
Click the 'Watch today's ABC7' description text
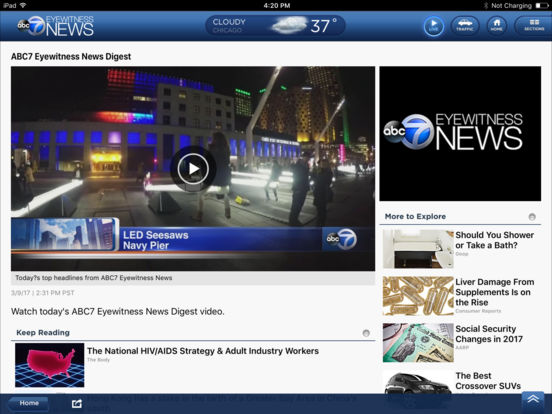coord(118,312)
